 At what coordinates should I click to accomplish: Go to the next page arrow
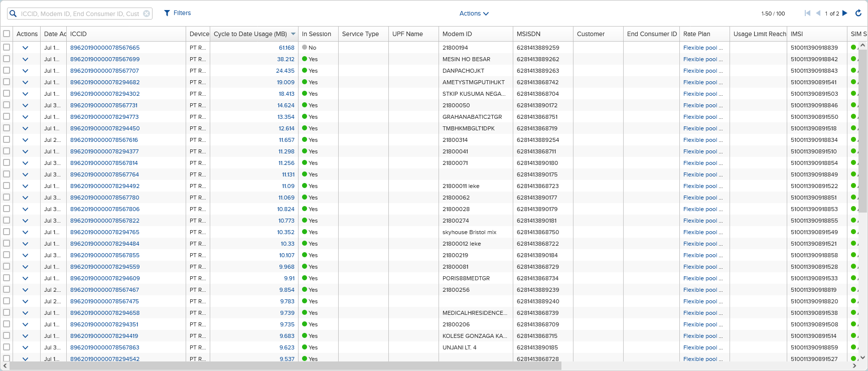click(x=845, y=14)
